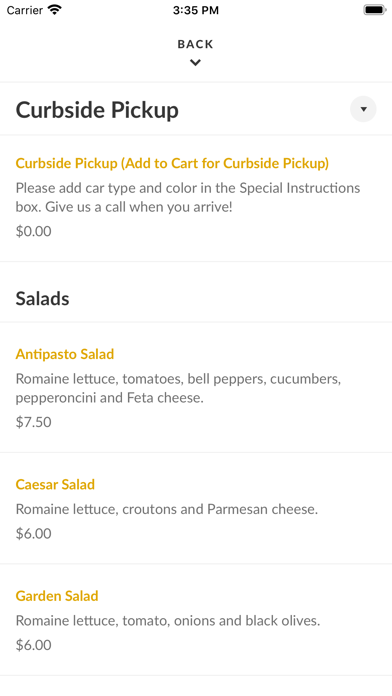The image size is (392, 696).
Task: Select the Salads section header
Action: click(x=43, y=299)
